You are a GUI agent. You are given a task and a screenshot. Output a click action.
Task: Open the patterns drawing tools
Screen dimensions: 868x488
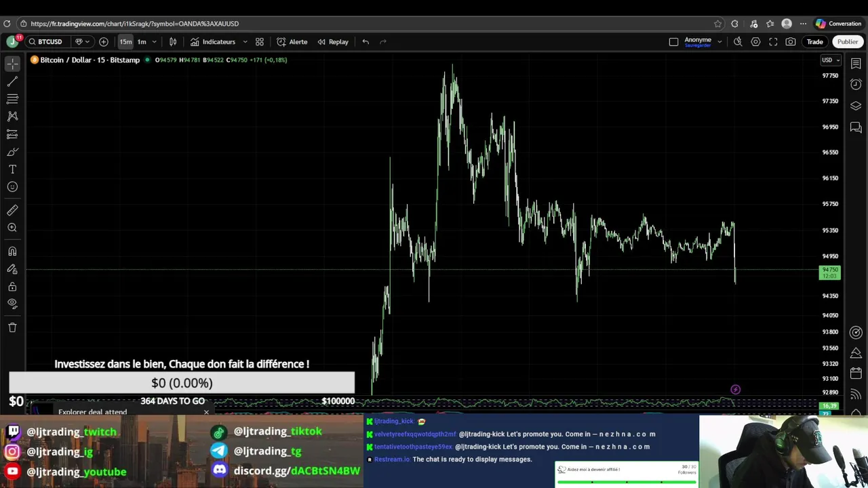tap(12, 117)
